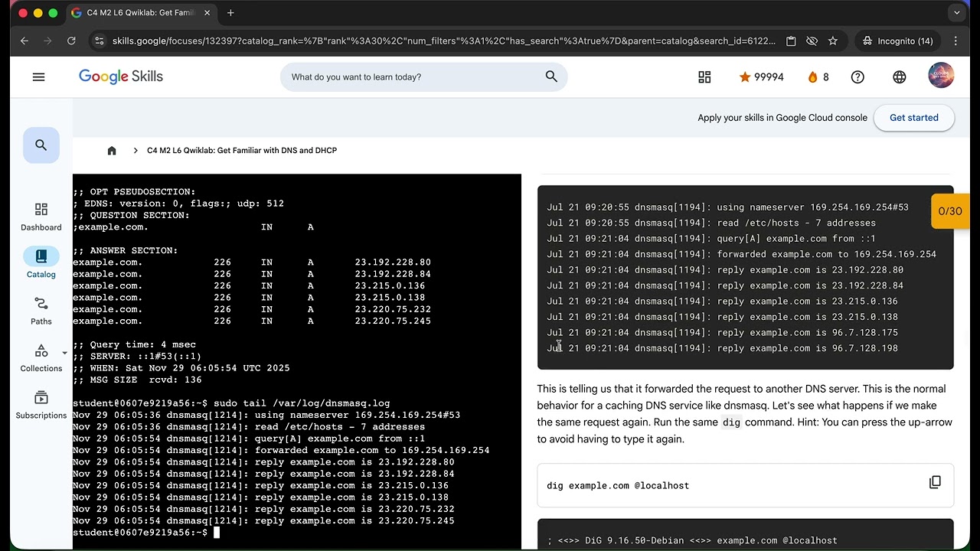The height and width of the screenshot is (551, 980).
Task: Click the 0/30 score badge
Action: pyautogui.click(x=950, y=211)
